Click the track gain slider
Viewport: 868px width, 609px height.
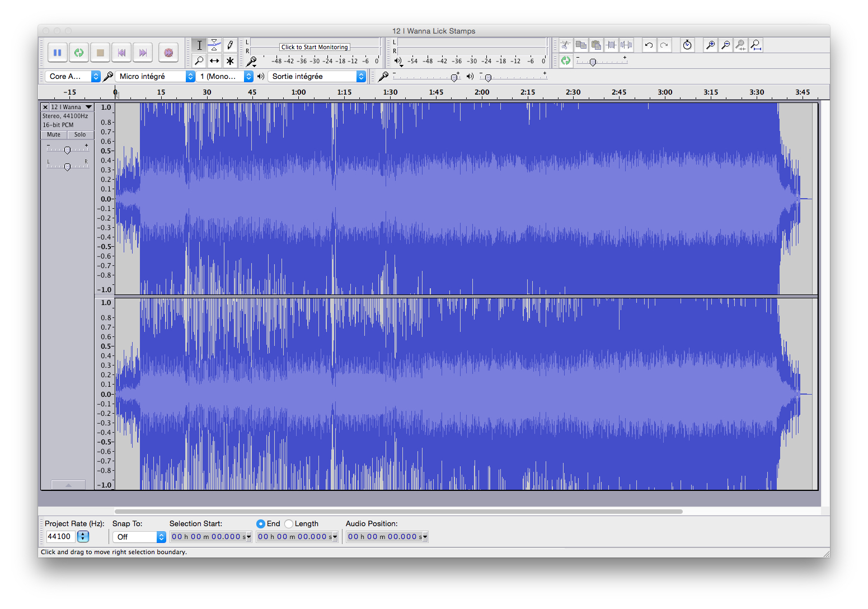tap(67, 149)
